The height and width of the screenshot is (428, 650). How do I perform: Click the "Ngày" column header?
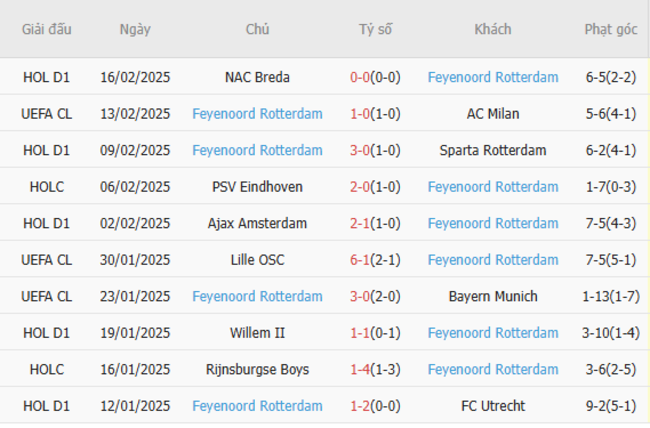[x=135, y=29]
